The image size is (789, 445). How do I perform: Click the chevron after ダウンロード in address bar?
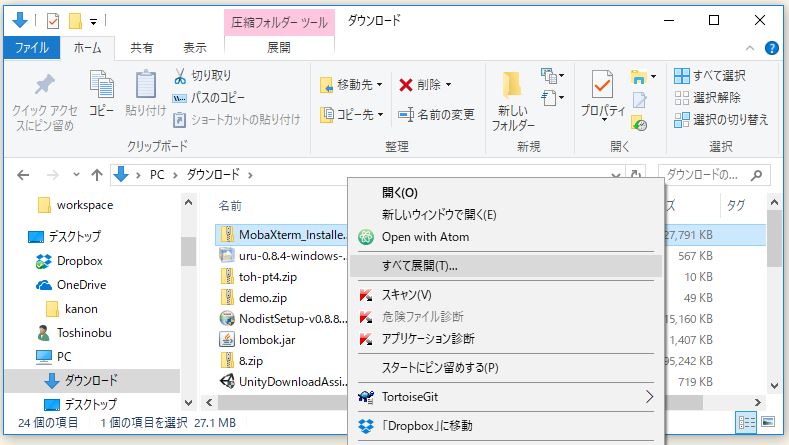click(x=250, y=175)
